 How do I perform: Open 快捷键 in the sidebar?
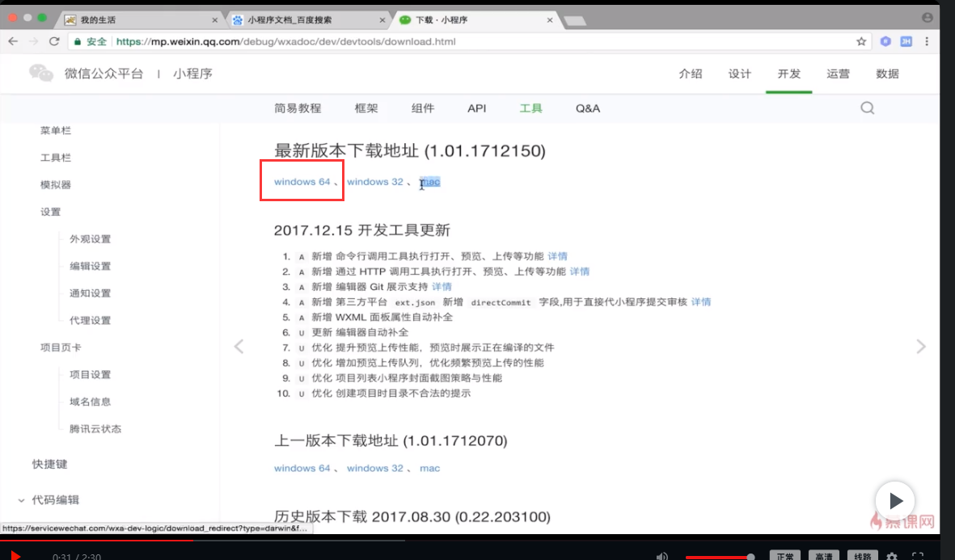(49, 465)
